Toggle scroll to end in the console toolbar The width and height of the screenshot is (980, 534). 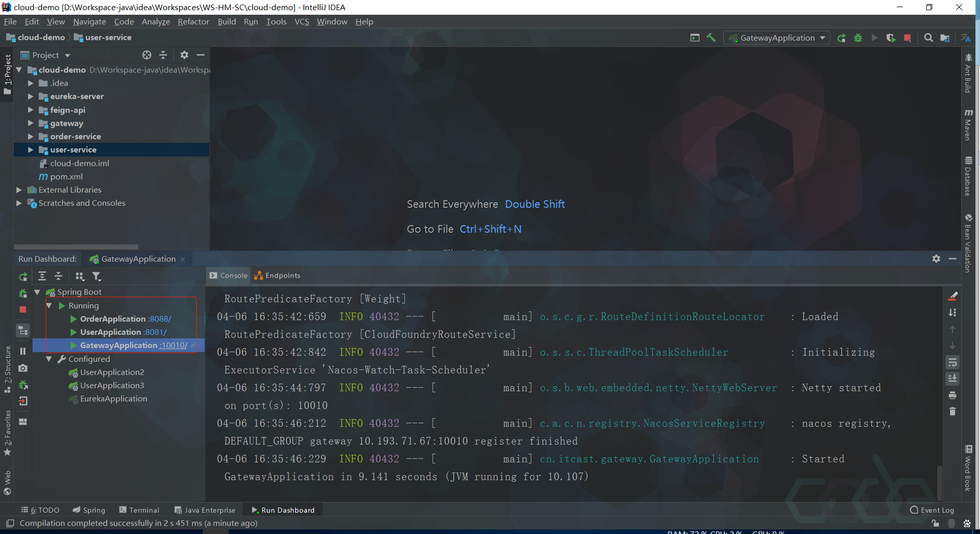point(953,379)
